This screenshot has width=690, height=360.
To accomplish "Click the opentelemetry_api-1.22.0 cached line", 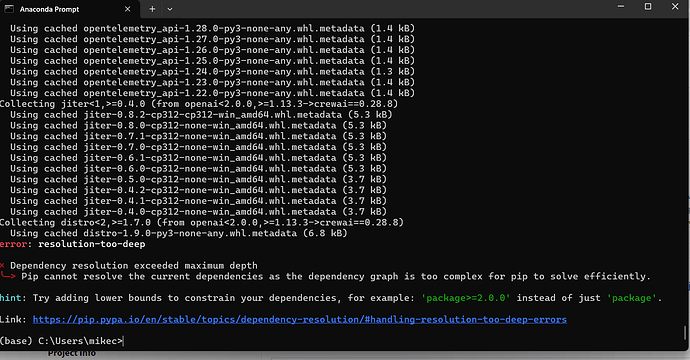I will pyautogui.click(x=213, y=93).
